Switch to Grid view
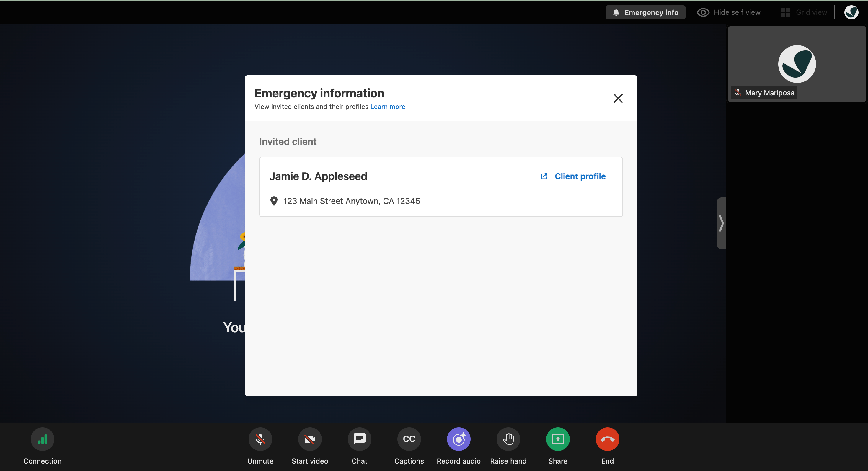Viewport: 868px width, 471px height. (x=804, y=12)
